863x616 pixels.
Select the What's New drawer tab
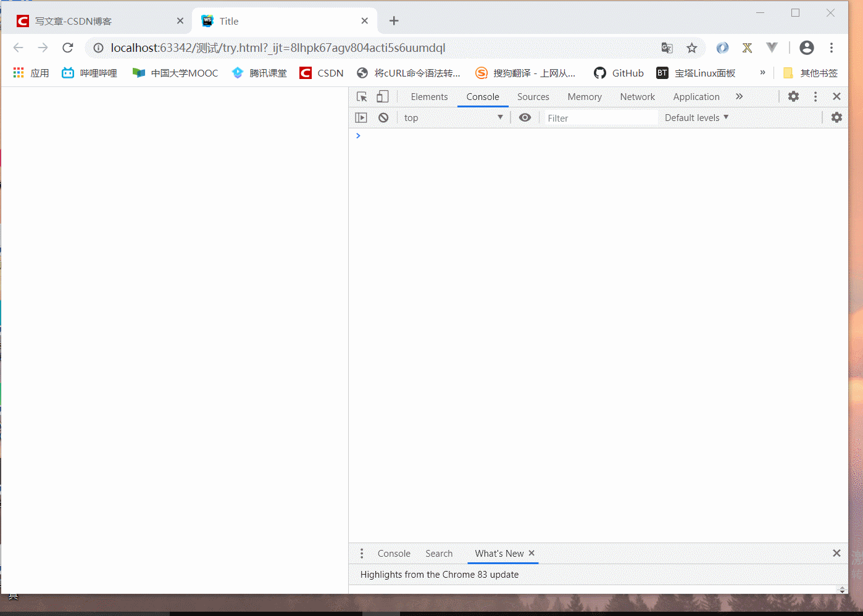tap(499, 554)
